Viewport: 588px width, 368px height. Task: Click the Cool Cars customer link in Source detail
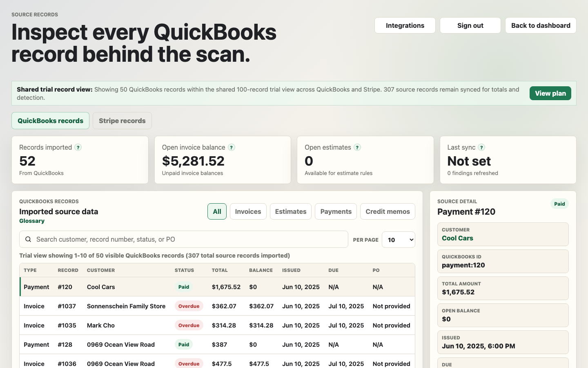[457, 238]
